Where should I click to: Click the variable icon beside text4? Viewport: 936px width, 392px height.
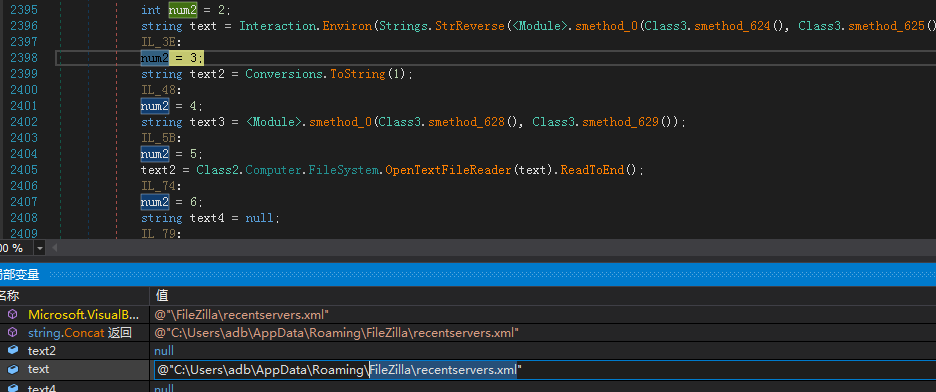[x=13, y=387]
